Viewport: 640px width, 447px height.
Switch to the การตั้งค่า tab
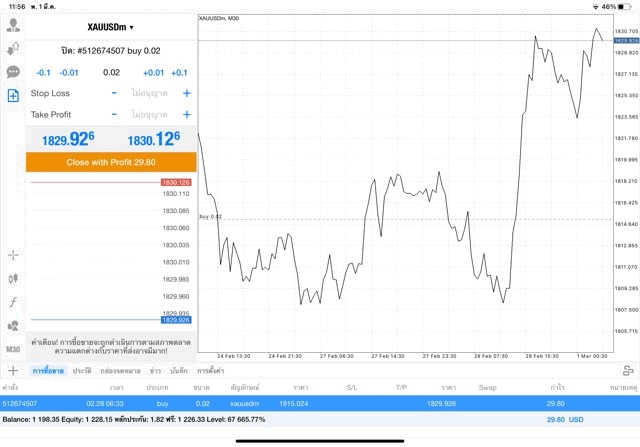point(211,371)
